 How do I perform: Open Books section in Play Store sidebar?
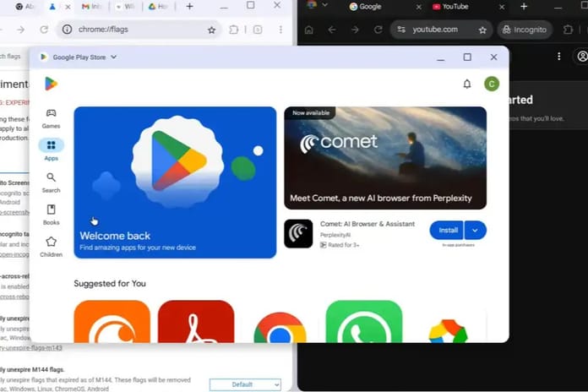(x=51, y=215)
